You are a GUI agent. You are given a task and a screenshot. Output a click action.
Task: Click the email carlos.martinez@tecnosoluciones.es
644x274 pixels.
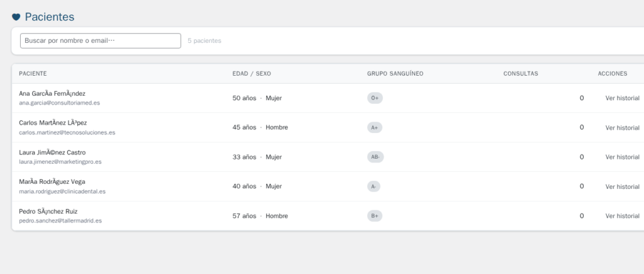67,132
